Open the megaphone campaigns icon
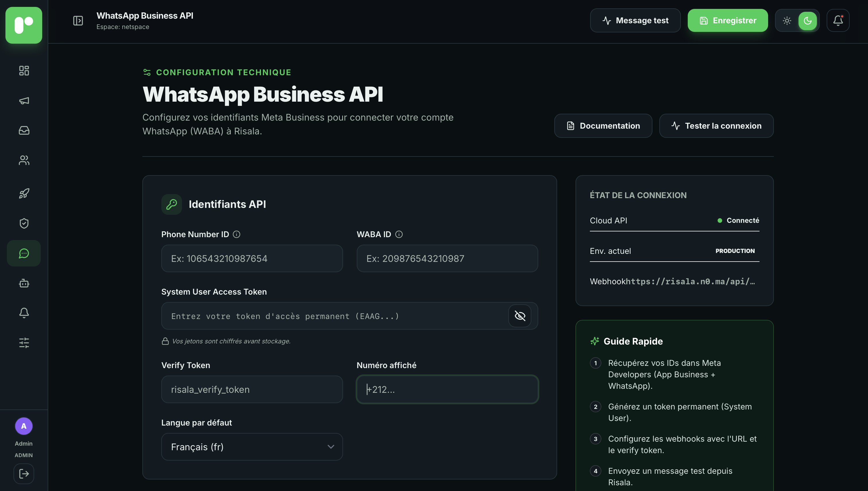868x491 pixels. pos(24,100)
